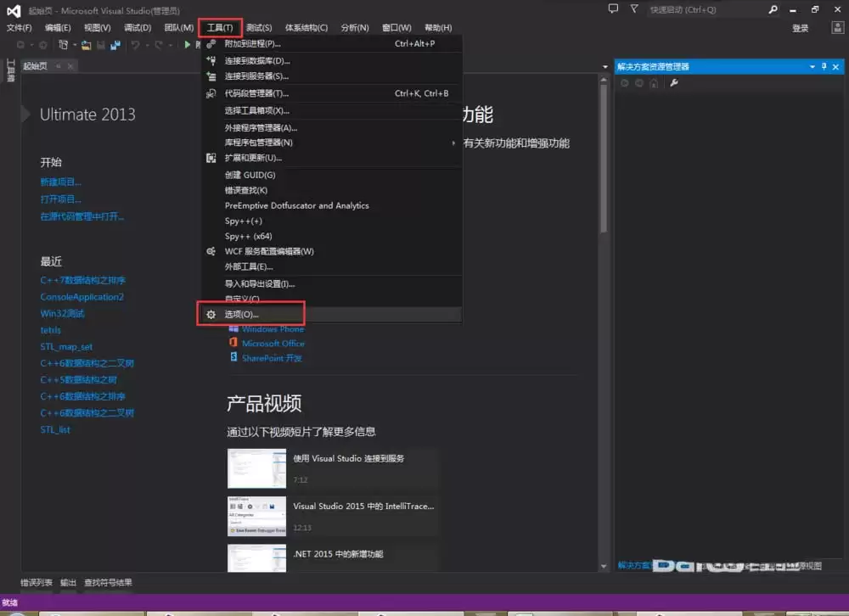Click the feedback chat icon in the title bar
The width and height of the screenshot is (849, 616).
coord(613,8)
